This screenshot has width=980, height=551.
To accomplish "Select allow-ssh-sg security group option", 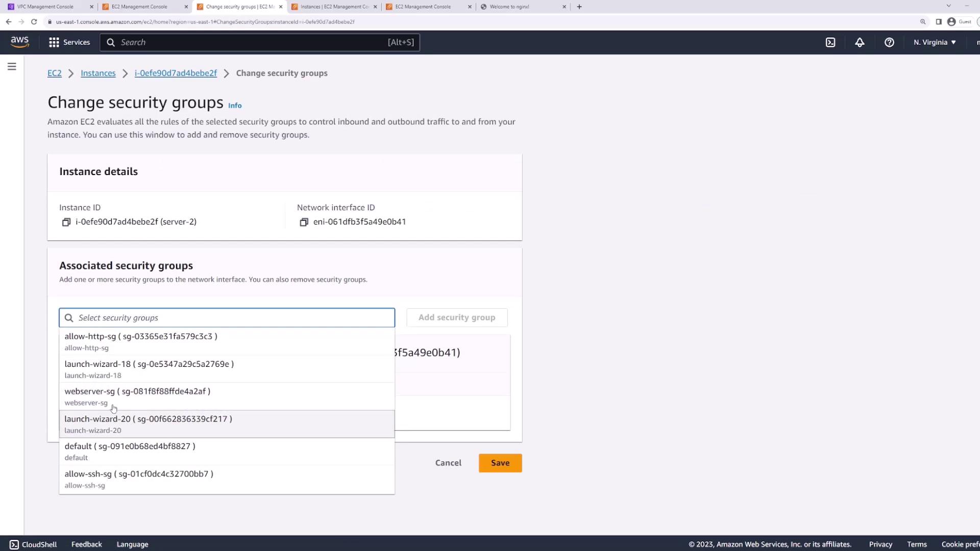I will coord(227,479).
